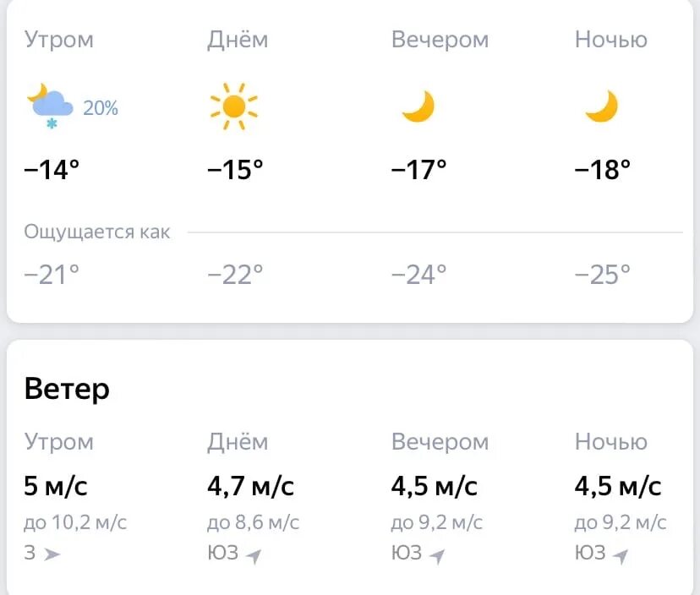The image size is (700, 595).
Task: Tap the Ощущается как label
Action: [97, 232]
